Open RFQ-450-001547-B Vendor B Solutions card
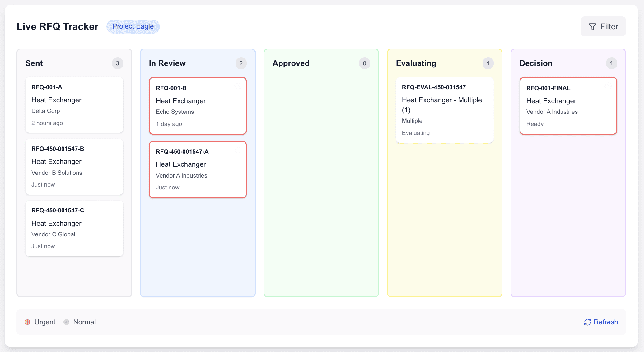This screenshot has width=644, height=352. [74, 167]
